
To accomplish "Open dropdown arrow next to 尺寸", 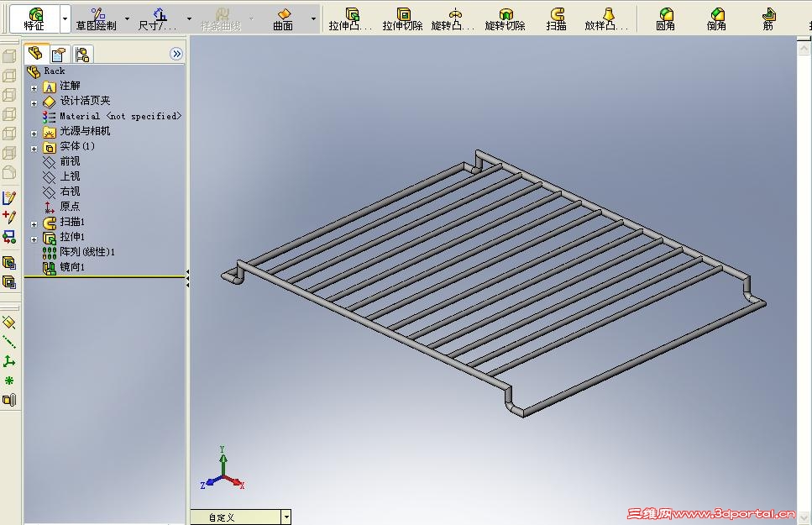I will tap(189, 19).
